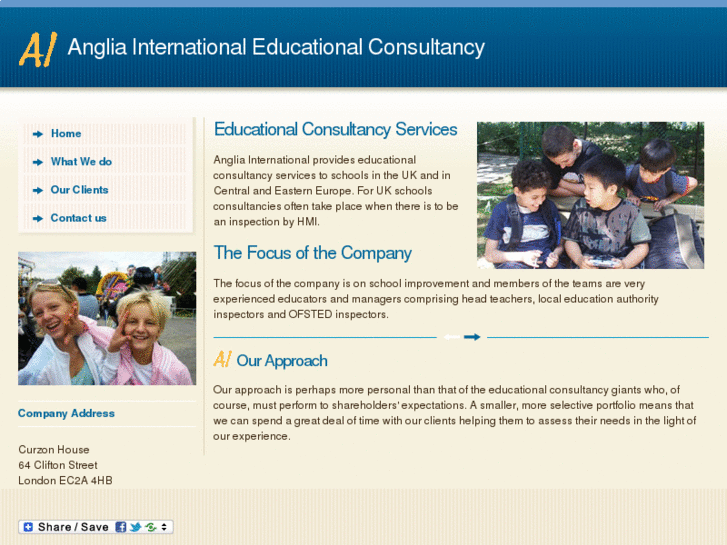Screen dimensions: 727x545
Task: Click the arrow icon beside Home
Action: pos(38,134)
